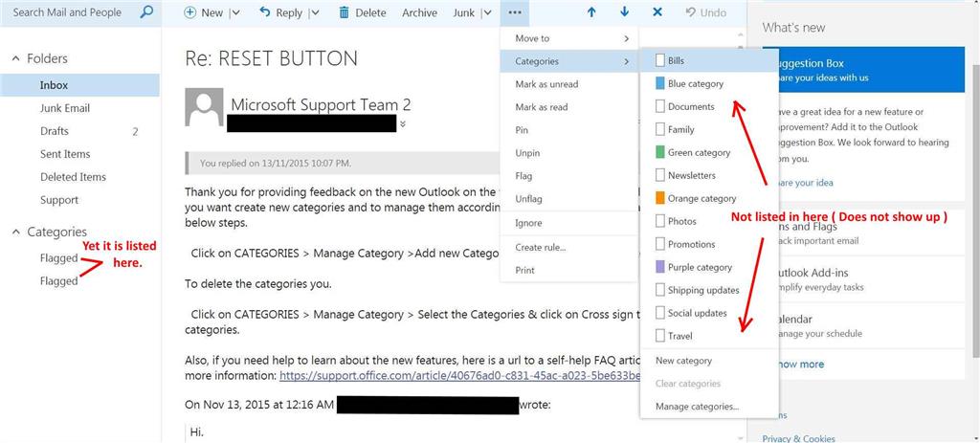This screenshot has width=980, height=443.
Task: Check the Photos category
Action: tap(660, 221)
